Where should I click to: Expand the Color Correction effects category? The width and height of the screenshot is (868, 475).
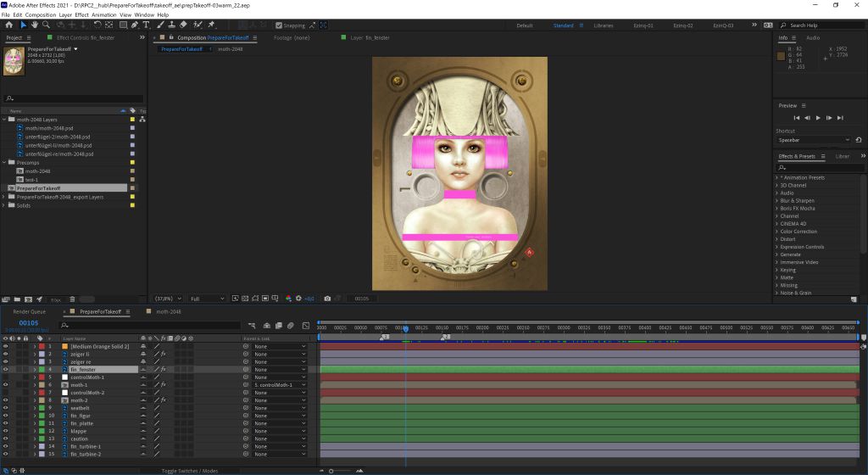click(776, 232)
